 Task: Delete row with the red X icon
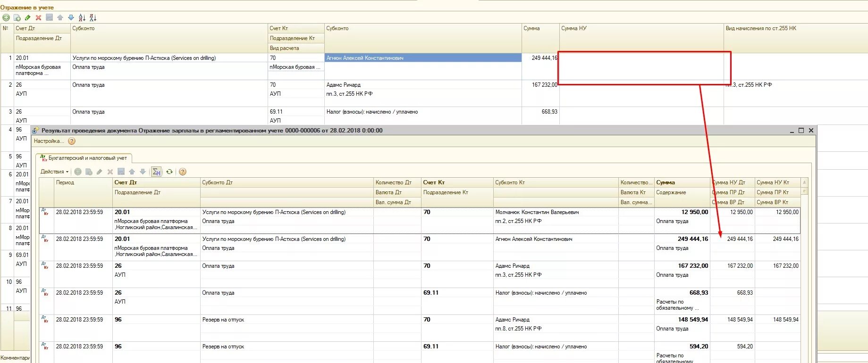click(x=38, y=17)
